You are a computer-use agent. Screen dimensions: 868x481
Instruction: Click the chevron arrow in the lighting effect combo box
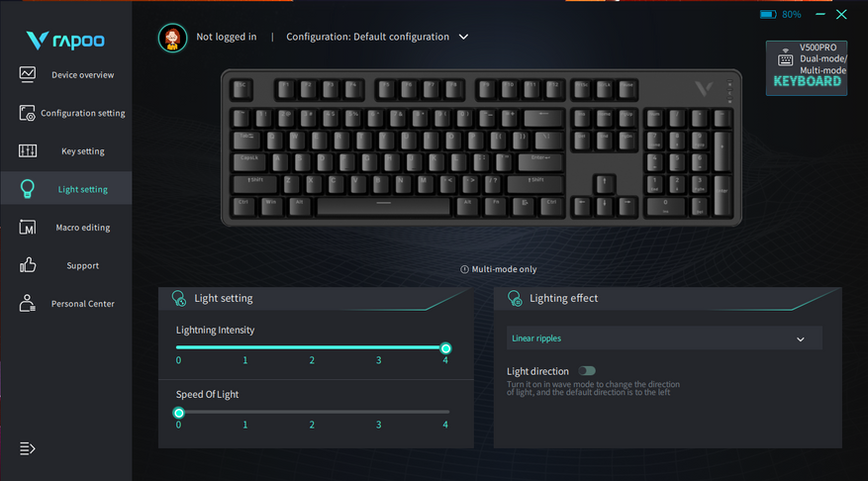coord(801,338)
